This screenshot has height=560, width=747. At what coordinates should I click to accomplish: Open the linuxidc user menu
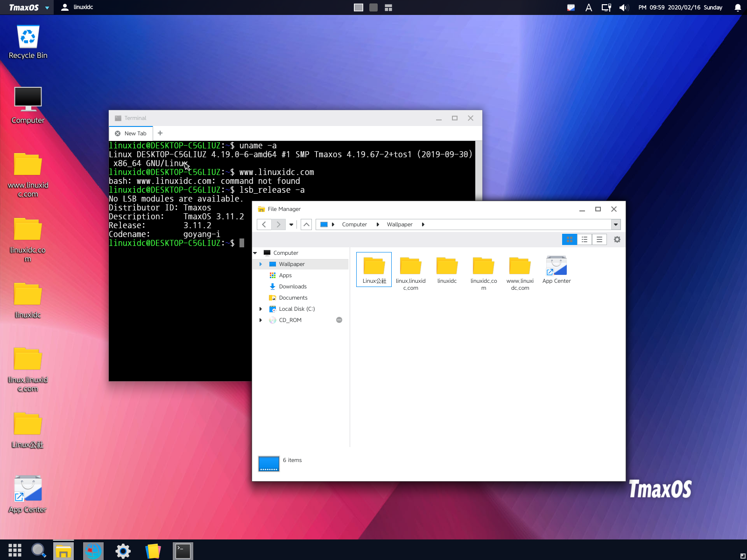[x=78, y=7]
